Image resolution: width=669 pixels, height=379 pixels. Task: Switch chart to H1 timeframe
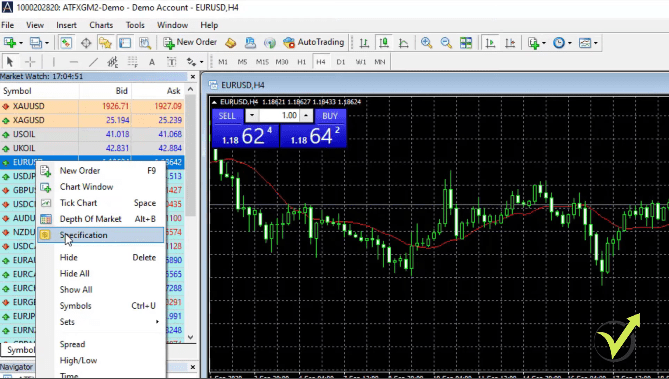tap(301, 62)
